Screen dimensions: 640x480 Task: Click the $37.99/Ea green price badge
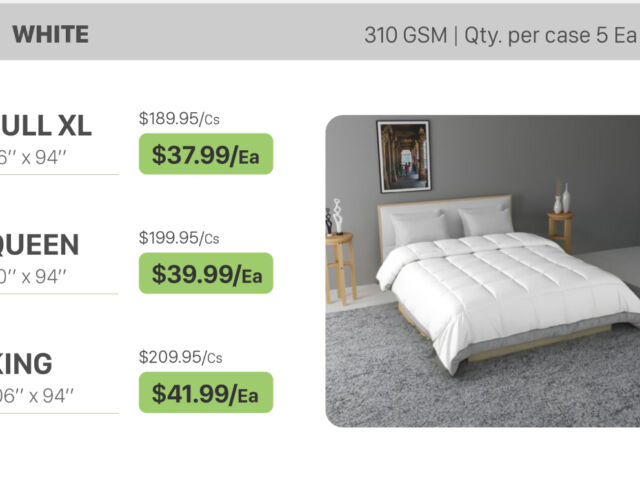coord(206,154)
